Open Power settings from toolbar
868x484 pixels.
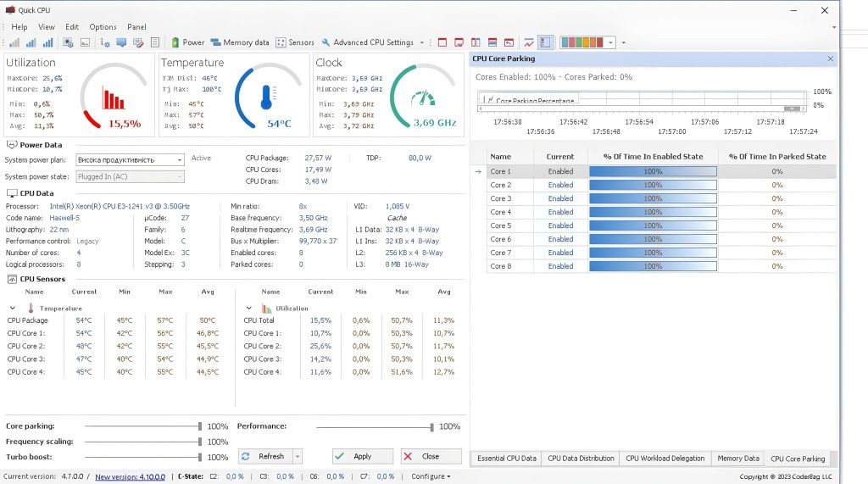[x=187, y=42]
